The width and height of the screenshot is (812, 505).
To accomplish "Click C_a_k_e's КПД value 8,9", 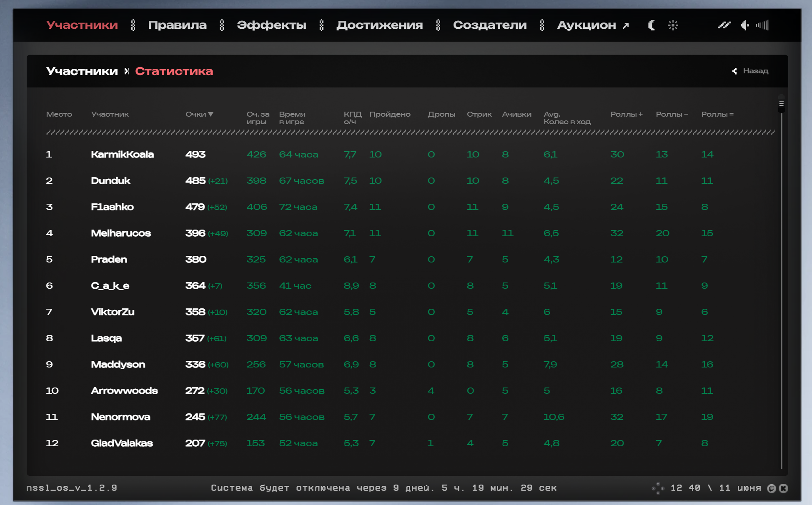I will (x=351, y=286).
